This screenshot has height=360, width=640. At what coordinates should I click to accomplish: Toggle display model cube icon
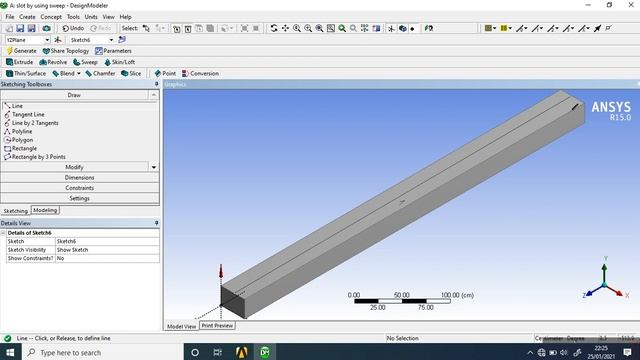pos(402,28)
